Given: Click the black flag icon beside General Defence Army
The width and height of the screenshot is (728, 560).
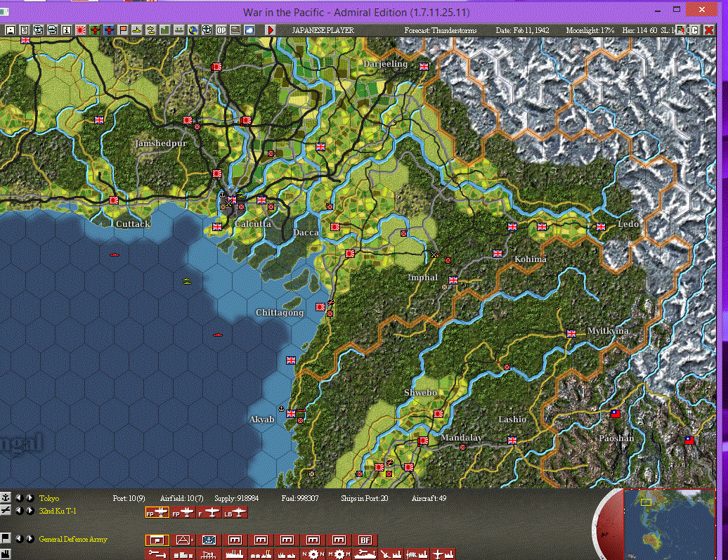Looking at the screenshot, I should point(6,538).
